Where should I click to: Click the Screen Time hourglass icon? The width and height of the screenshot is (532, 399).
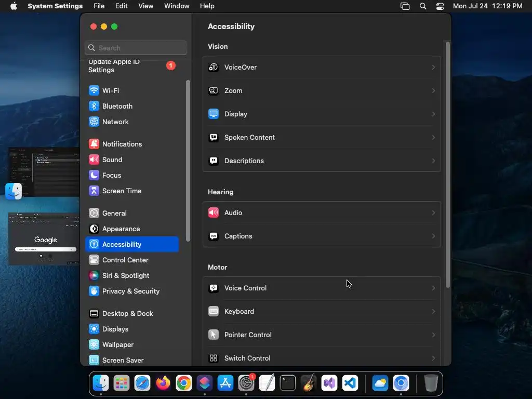point(94,191)
